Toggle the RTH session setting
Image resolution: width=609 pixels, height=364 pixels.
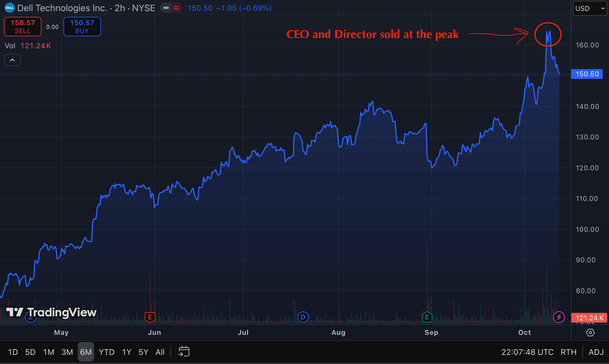pyautogui.click(x=568, y=352)
